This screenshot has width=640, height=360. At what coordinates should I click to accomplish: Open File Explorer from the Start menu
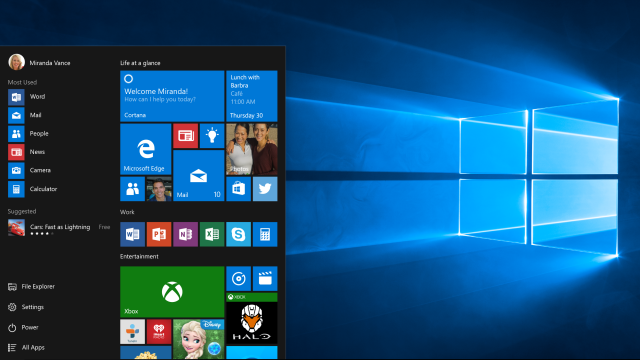pyautogui.click(x=31, y=287)
